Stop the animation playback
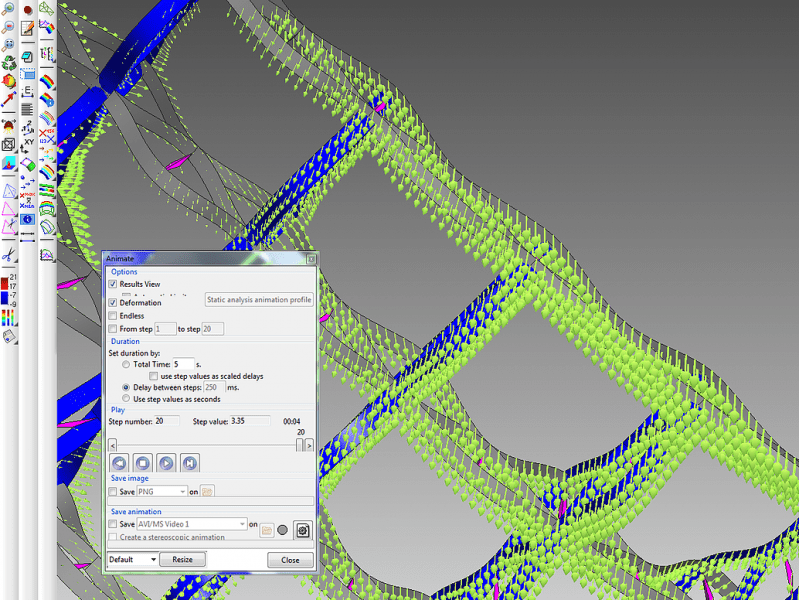799x600 pixels. coord(143,463)
